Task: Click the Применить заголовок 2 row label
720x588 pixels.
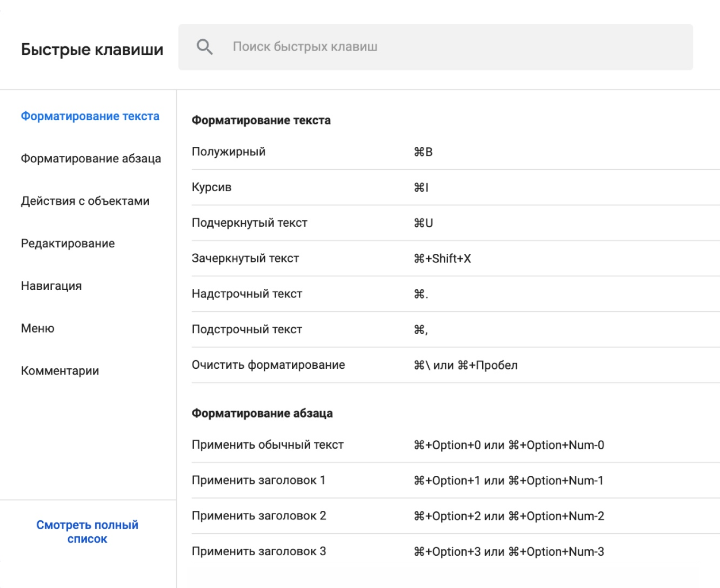Action: tap(259, 516)
